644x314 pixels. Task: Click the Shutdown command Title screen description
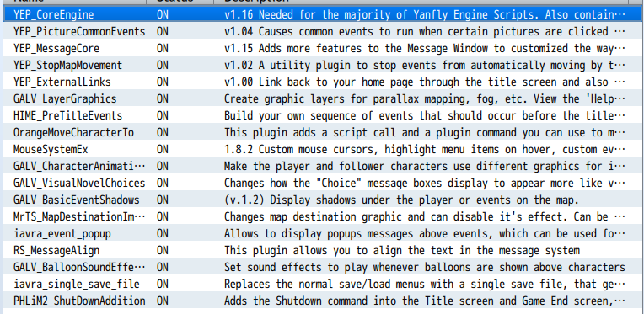click(x=425, y=301)
